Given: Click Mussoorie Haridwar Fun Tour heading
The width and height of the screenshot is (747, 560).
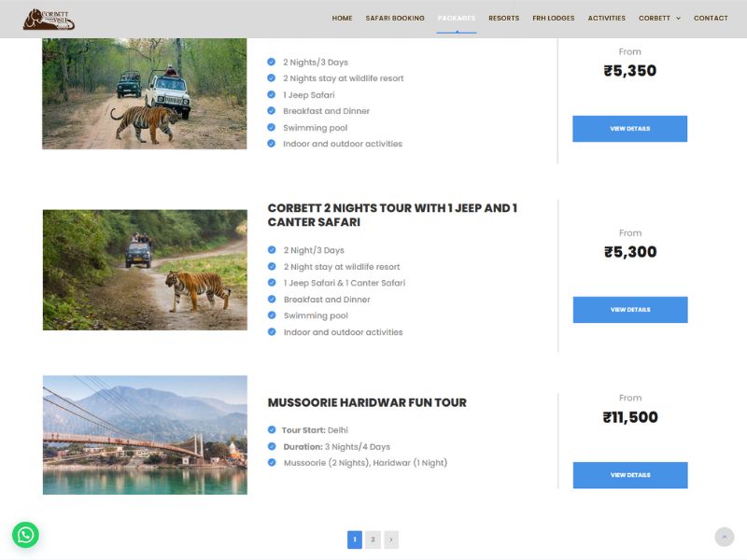Looking at the screenshot, I should pos(367,403).
